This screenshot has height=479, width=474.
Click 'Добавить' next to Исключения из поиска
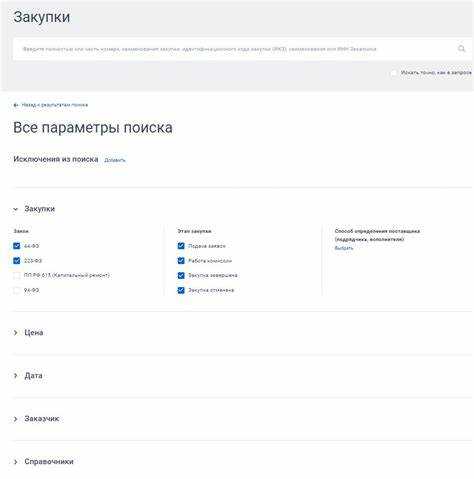pos(115,160)
